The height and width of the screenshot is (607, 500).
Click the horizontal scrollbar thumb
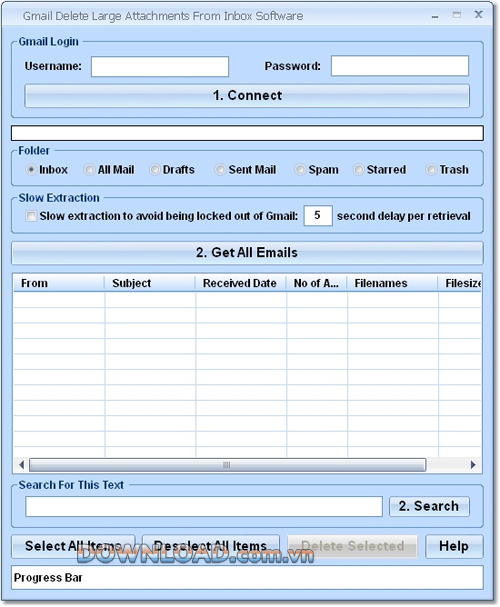[x=228, y=465]
